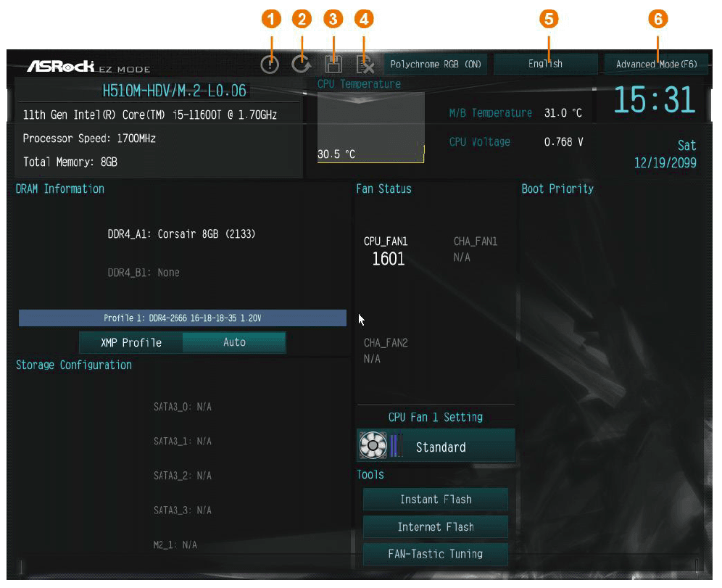Select the M2_1 storage entry
This screenshot has height=588, width=722.
(x=175, y=544)
